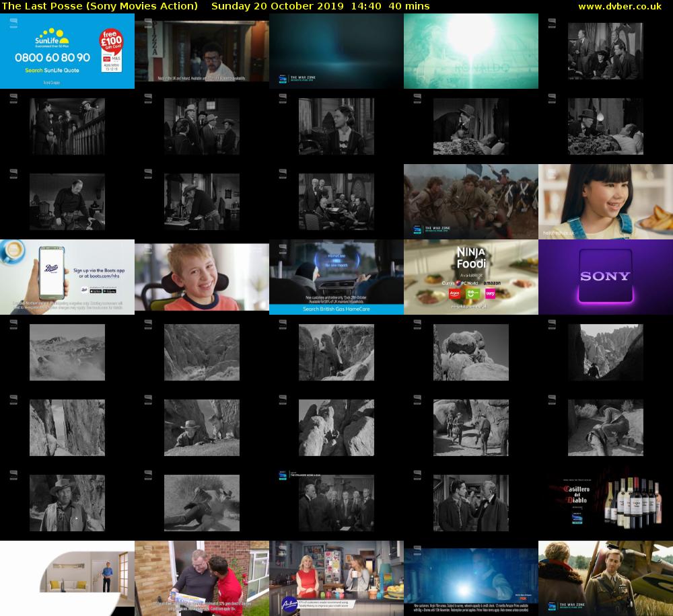Image resolution: width=673 pixels, height=616 pixels.
Task: Open the Boots app advert thumbnail
Action: (x=67, y=277)
